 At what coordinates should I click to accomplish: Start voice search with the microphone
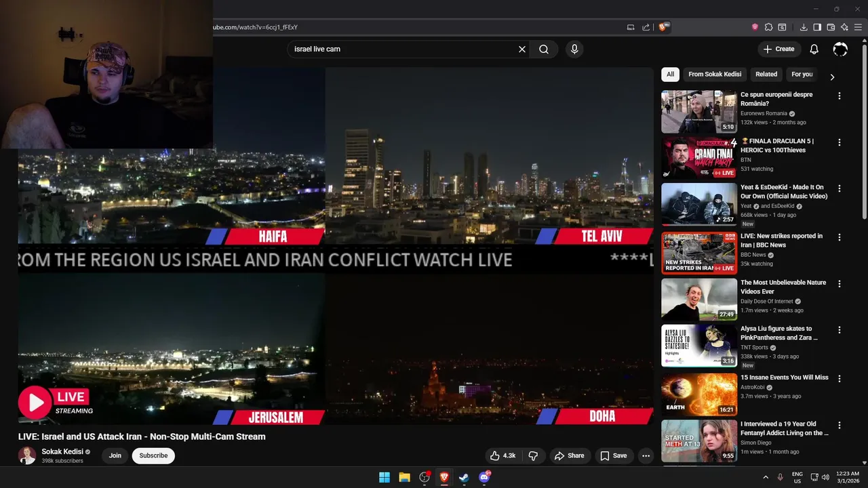coord(574,49)
